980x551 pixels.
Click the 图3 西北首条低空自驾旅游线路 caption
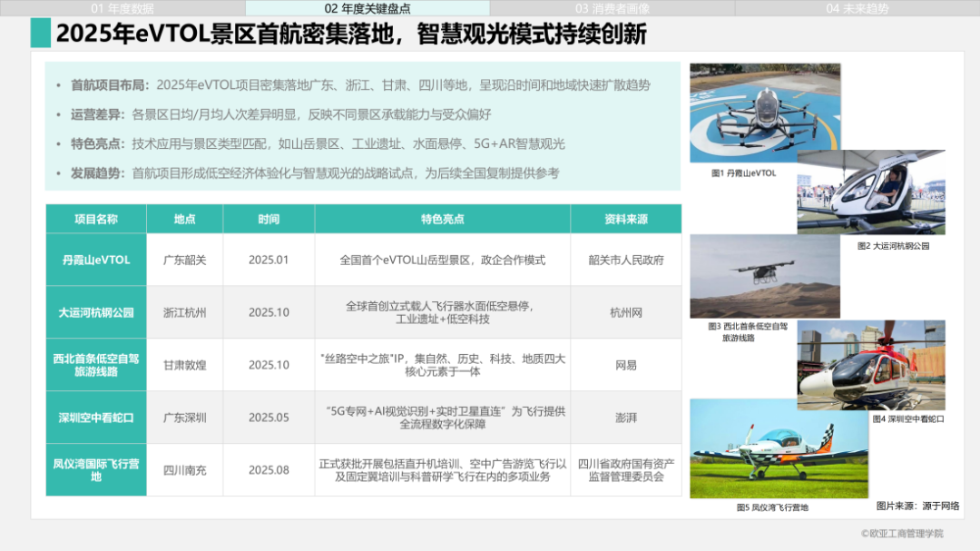pyautogui.click(x=748, y=331)
